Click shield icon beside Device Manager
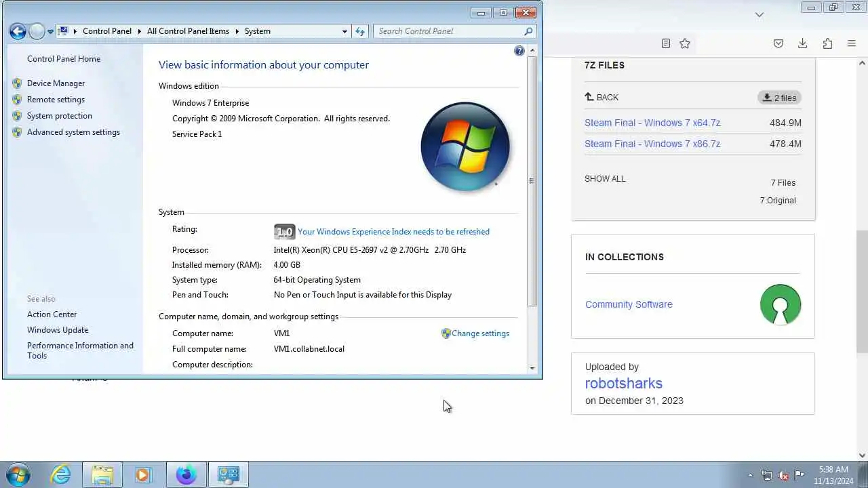Image resolution: width=868 pixels, height=488 pixels. pyautogui.click(x=17, y=83)
